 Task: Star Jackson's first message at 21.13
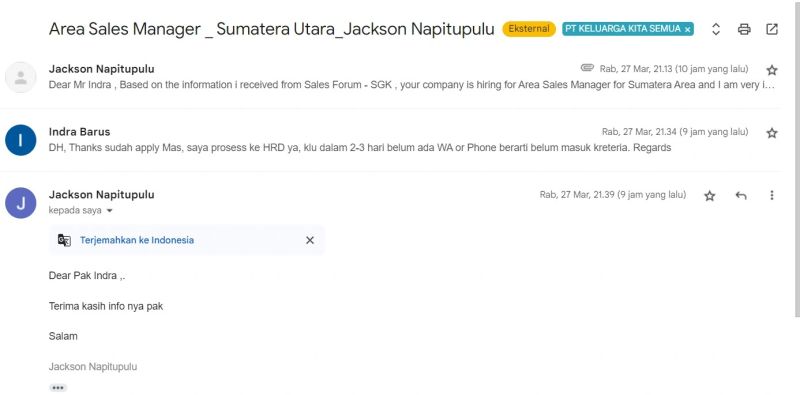[x=772, y=70]
